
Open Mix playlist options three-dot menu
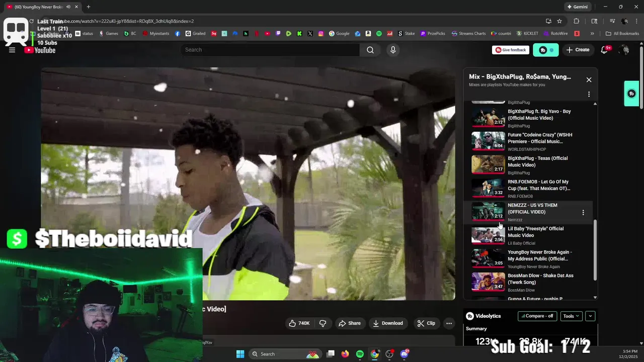click(x=589, y=94)
